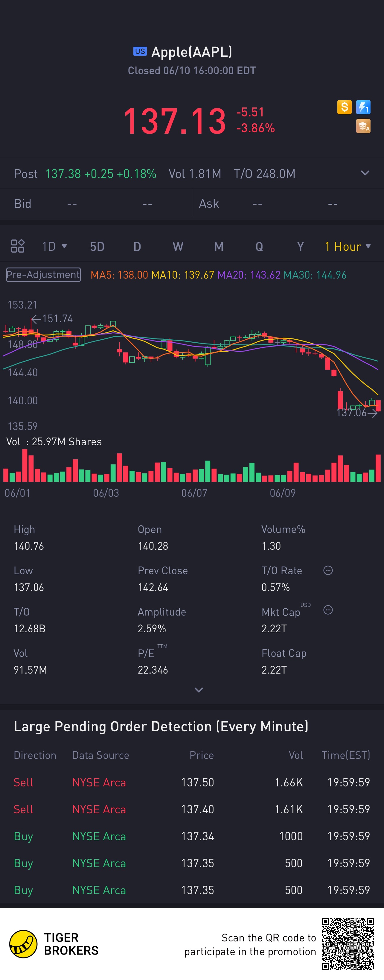Switch to the W weekly chart tab
The height and width of the screenshot is (980, 384).
(x=178, y=247)
